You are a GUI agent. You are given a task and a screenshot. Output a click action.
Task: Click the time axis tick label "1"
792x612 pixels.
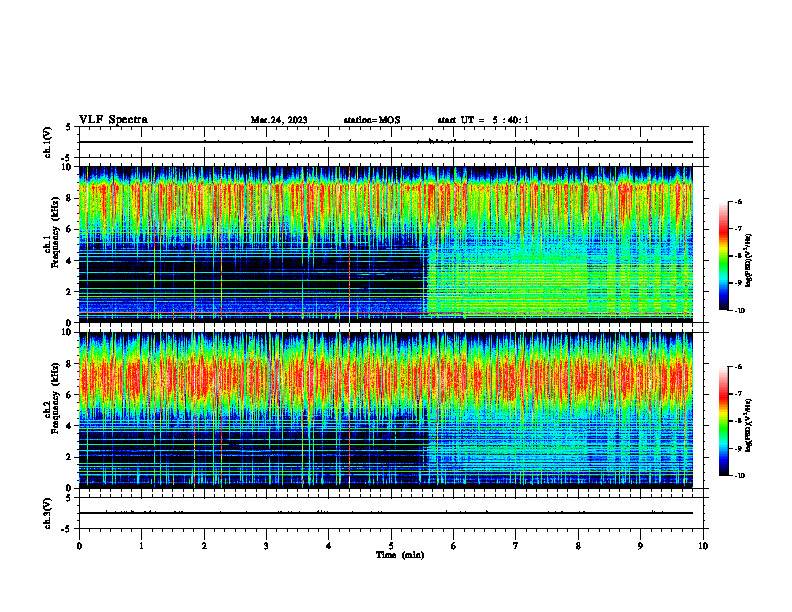pyautogui.click(x=141, y=546)
